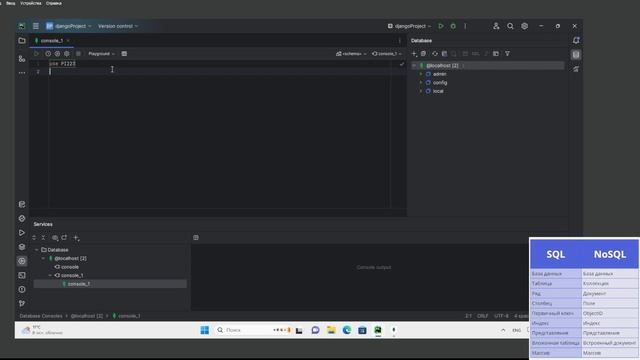Debug djangoProject with bug icon

click(x=453, y=26)
